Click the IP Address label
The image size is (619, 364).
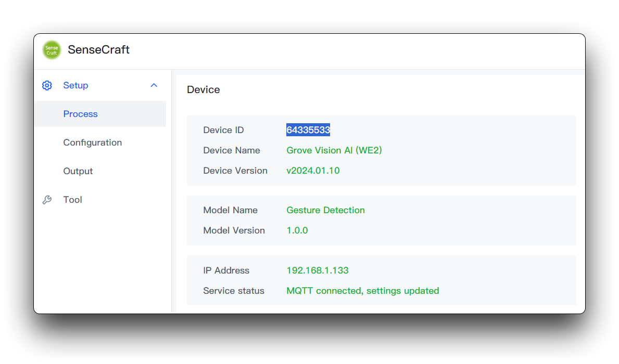pos(226,270)
